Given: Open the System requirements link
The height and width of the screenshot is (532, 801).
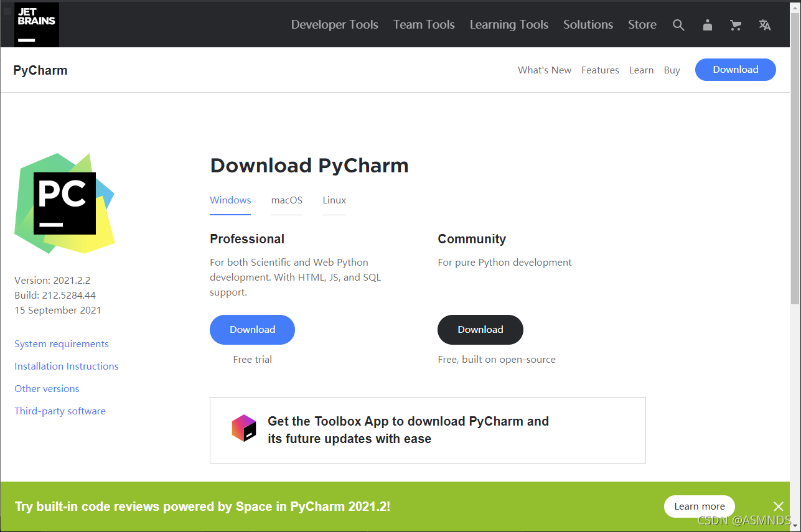Looking at the screenshot, I should [62, 344].
